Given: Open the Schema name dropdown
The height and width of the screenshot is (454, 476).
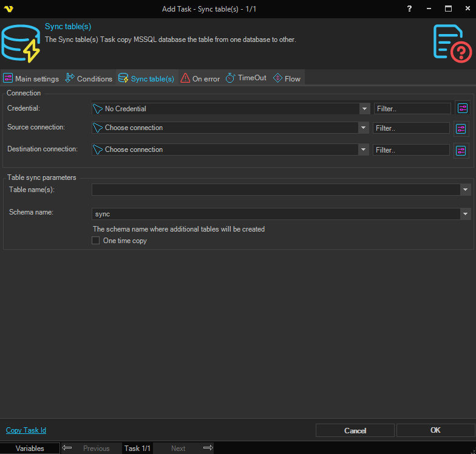Looking at the screenshot, I should 466,214.
